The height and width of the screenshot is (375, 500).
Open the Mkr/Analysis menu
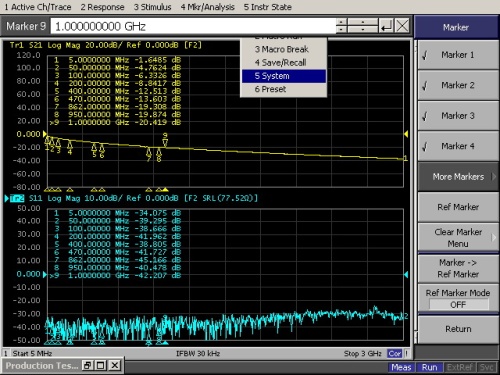pyautogui.click(x=207, y=7)
